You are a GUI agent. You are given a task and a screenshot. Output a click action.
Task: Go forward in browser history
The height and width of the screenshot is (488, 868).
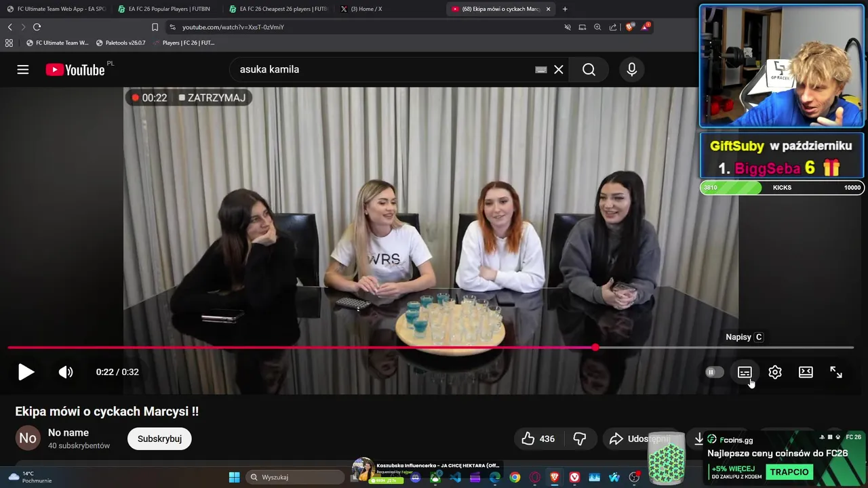(23, 27)
